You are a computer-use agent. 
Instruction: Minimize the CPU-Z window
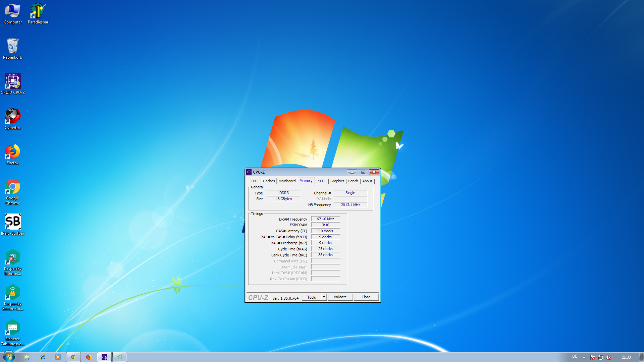pos(352,172)
